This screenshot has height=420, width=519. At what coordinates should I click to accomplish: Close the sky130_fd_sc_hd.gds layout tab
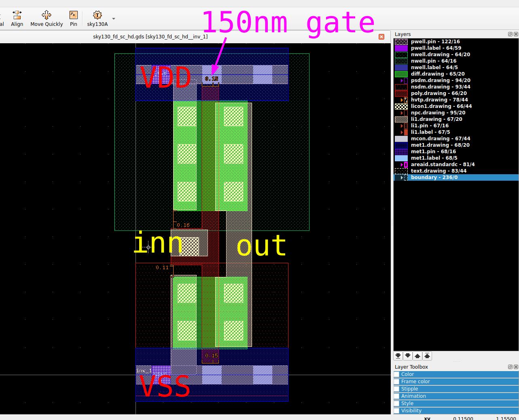tap(381, 37)
